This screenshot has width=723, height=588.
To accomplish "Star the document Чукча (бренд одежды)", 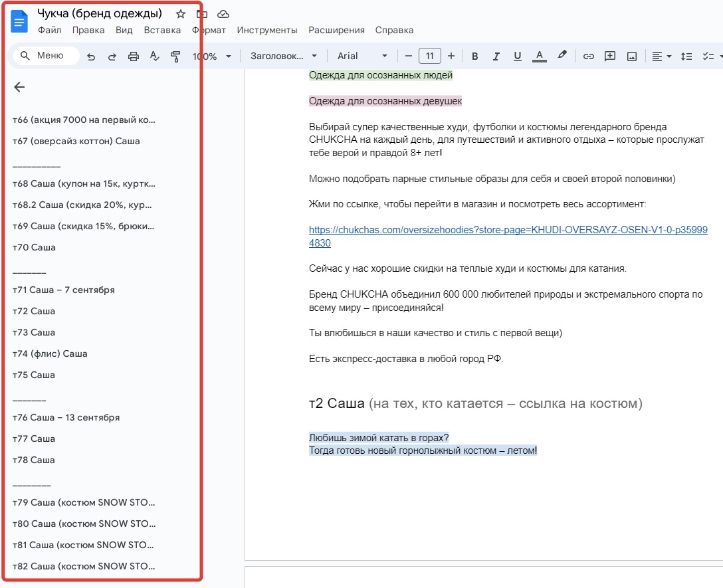I will pos(180,14).
